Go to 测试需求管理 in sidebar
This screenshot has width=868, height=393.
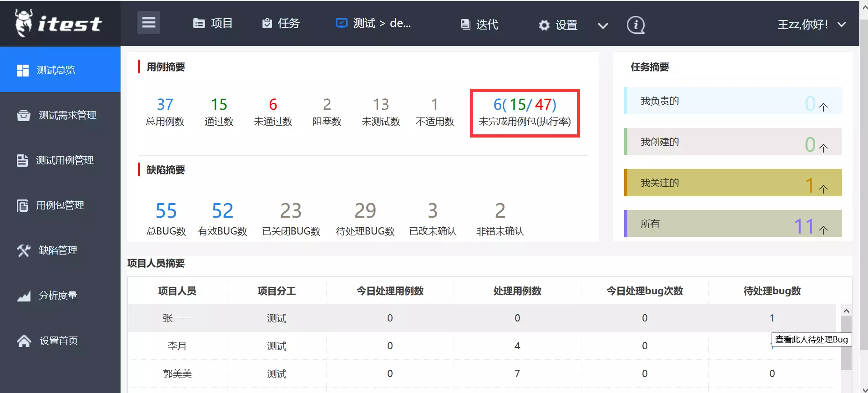pos(60,115)
